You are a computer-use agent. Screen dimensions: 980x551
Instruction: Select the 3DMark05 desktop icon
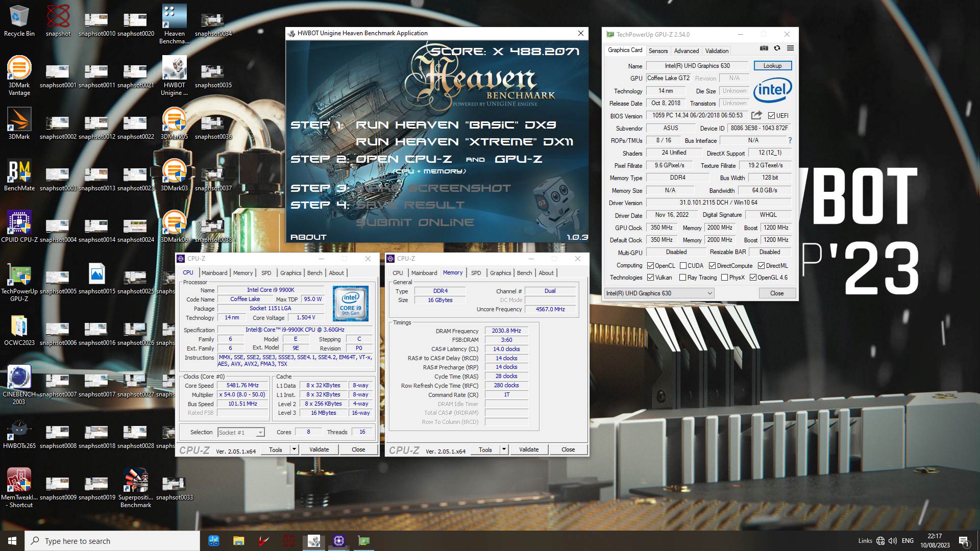pos(175,123)
